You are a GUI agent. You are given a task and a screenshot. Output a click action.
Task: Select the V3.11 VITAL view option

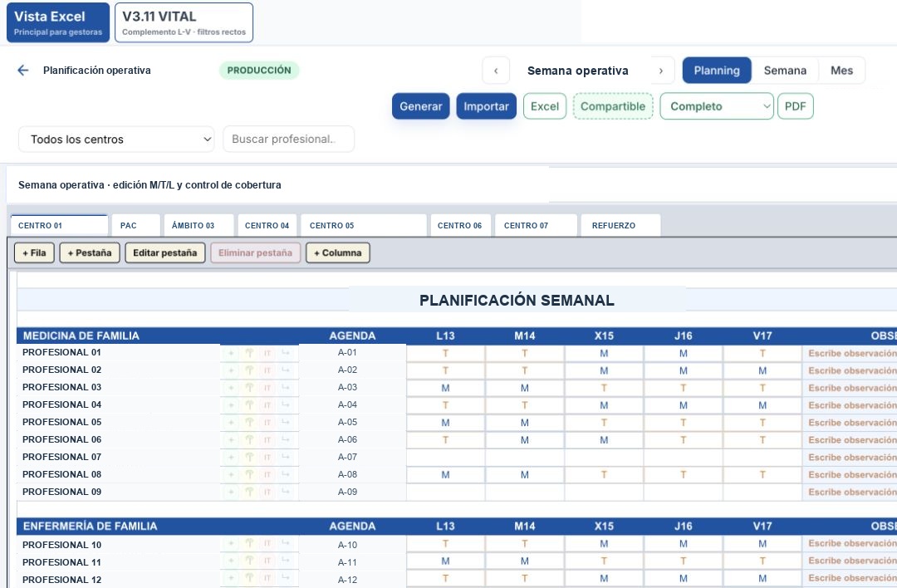coord(184,23)
